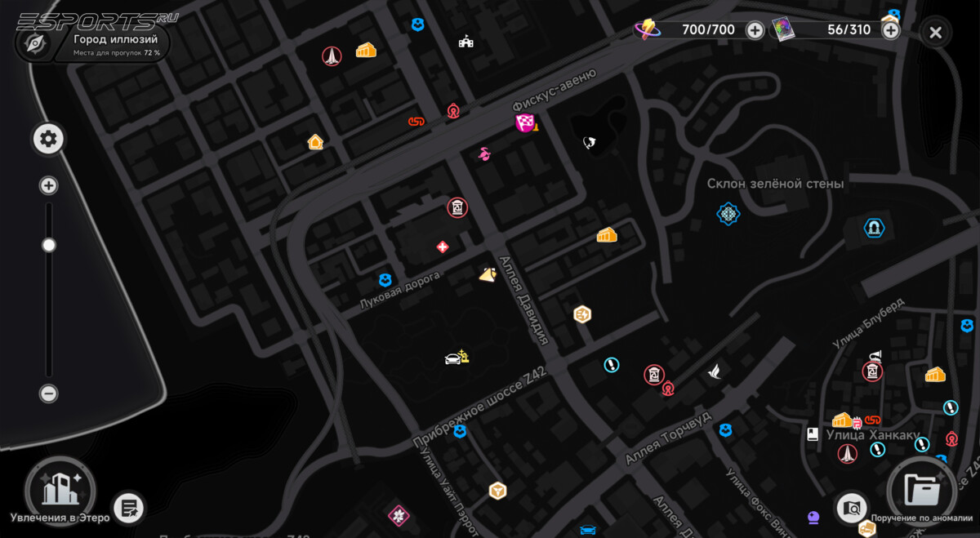Select the white castle marker at top

465,41
